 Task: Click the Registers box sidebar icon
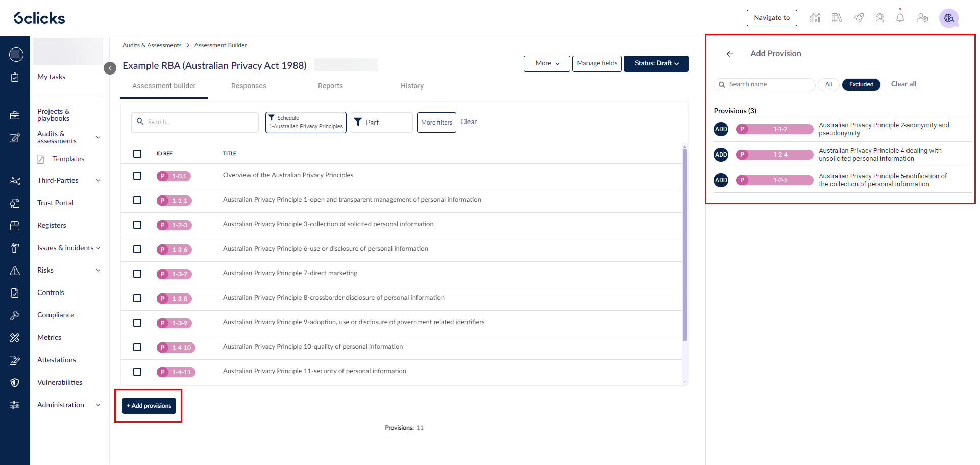(15, 226)
